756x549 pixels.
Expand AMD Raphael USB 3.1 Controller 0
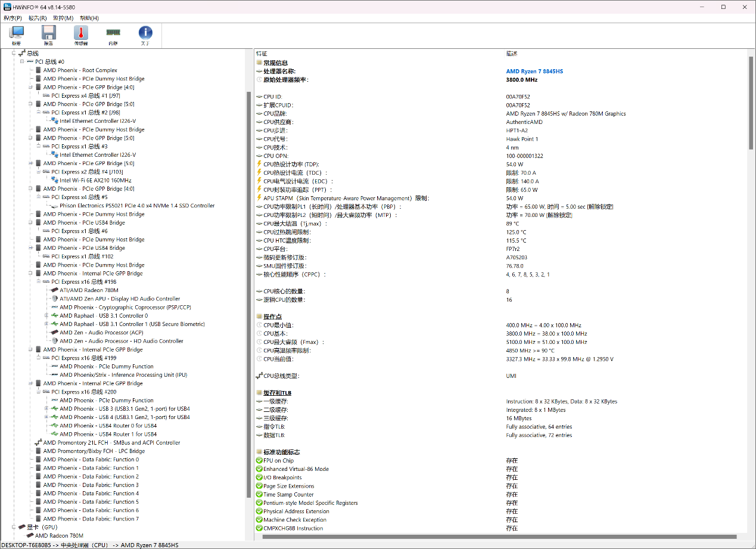(x=46, y=316)
